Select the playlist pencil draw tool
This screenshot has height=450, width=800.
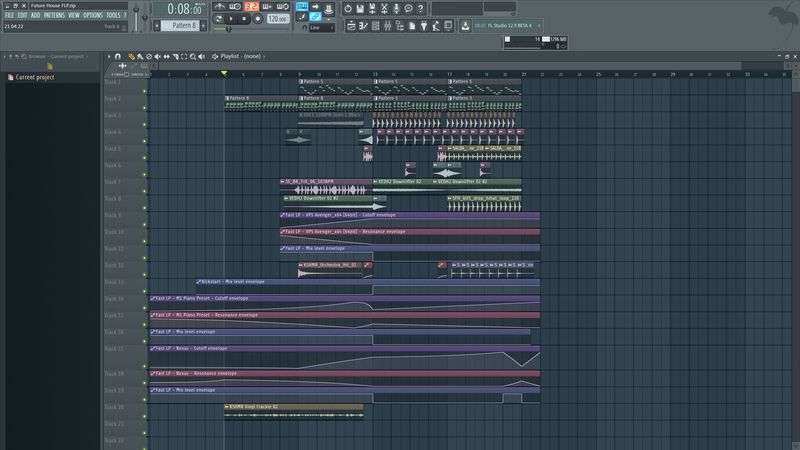(x=132, y=57)
